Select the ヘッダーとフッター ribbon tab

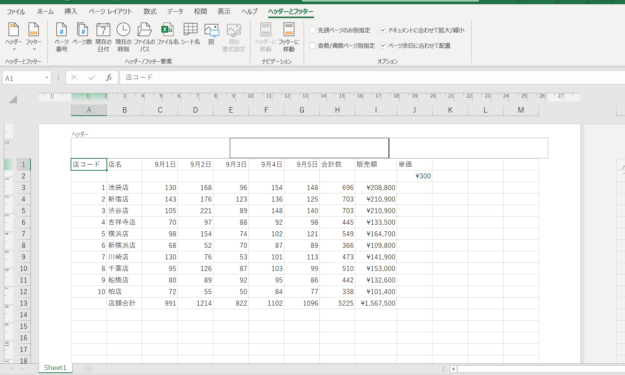tap(291, 12)
